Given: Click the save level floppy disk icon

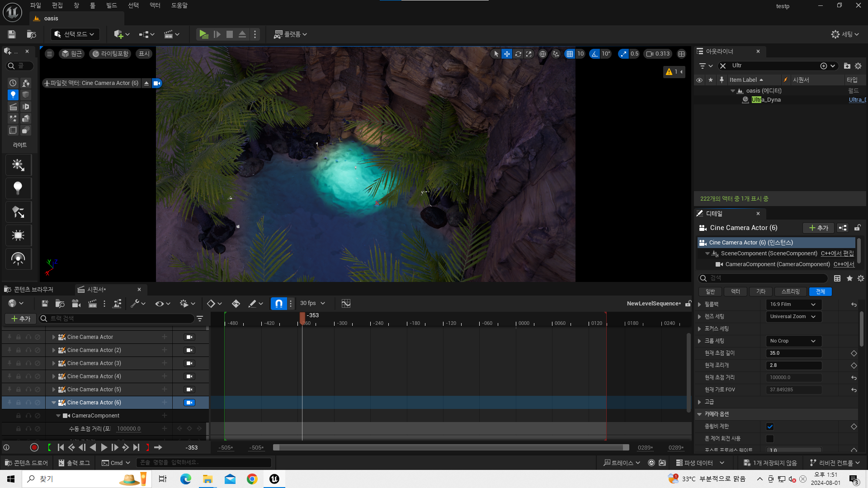Looking at the screenshot, I should 12,34.
